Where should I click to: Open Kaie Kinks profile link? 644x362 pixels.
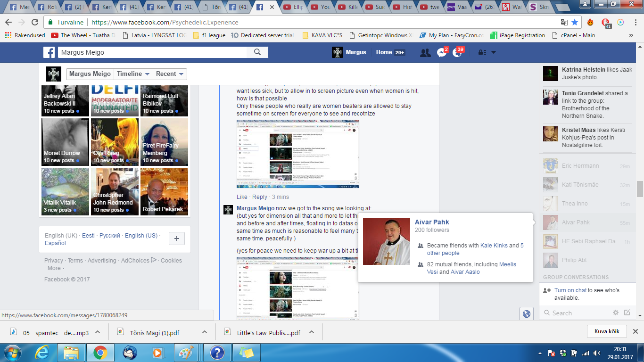click(494, 246)
